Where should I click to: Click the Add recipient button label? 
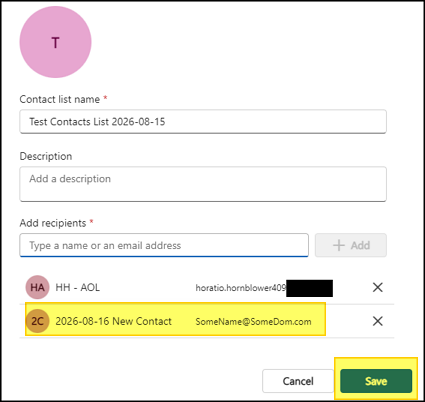[x=360, y=245]
